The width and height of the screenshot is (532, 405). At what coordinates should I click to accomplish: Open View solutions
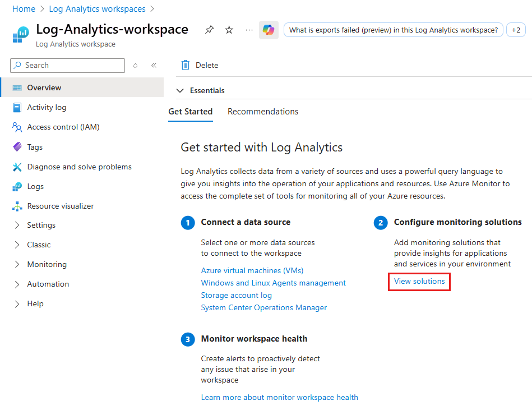coord(419,282)
